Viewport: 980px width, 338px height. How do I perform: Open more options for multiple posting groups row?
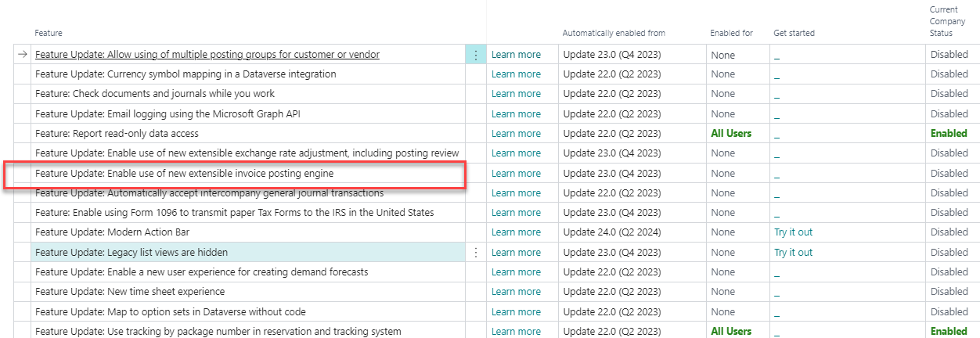475,55
